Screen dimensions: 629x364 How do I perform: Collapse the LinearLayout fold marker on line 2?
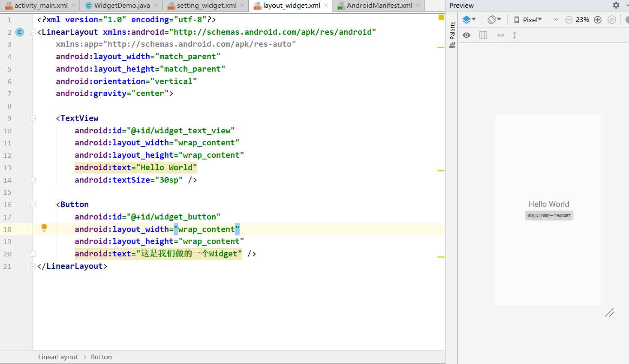(x=33, y=32)
